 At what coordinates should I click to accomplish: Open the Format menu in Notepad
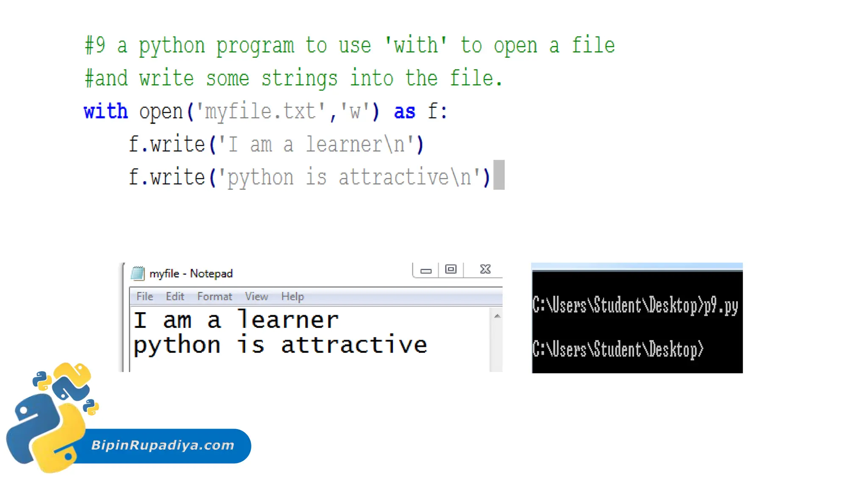click(214, 297)
